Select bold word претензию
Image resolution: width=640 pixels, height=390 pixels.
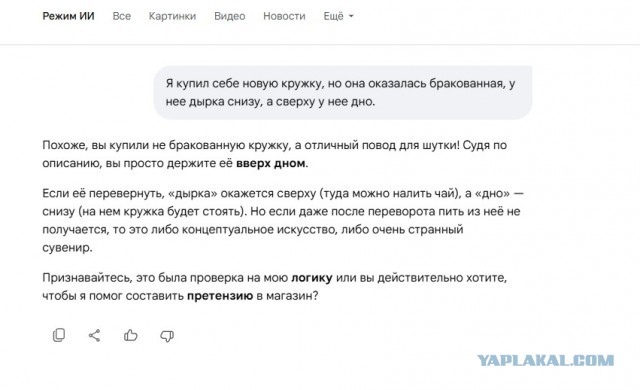220,296
